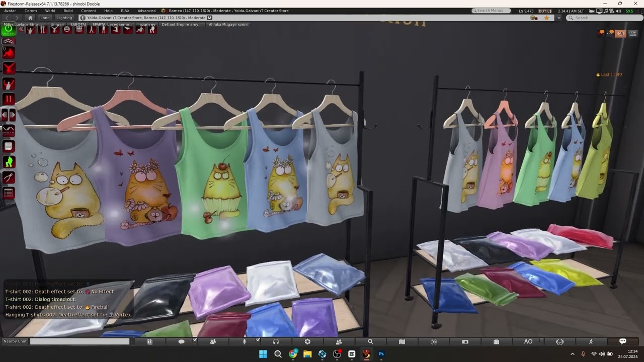Expand the location history dropdown arrow
This screenshot has height=362, width=644.
point(558,18)
